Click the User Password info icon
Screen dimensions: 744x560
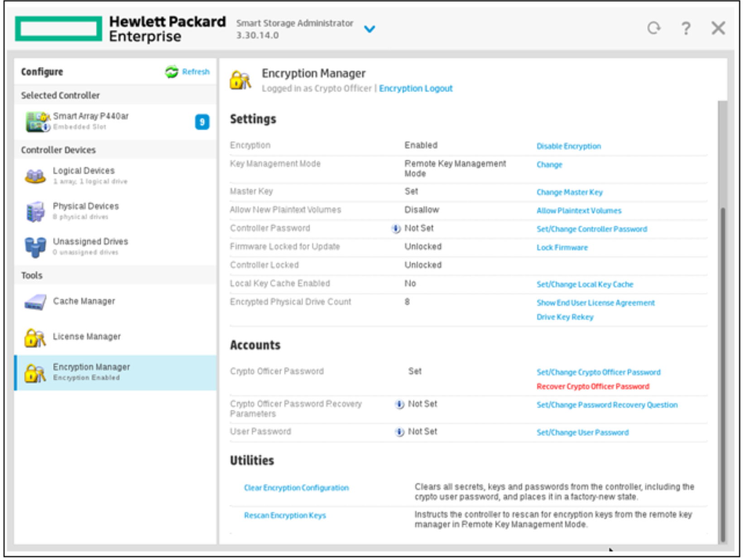399,432
